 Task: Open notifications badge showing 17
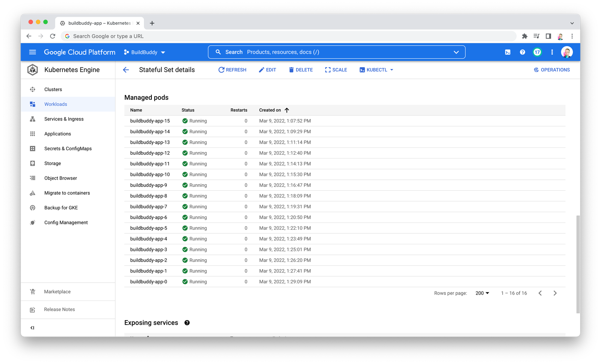click(x=538, y=52)
